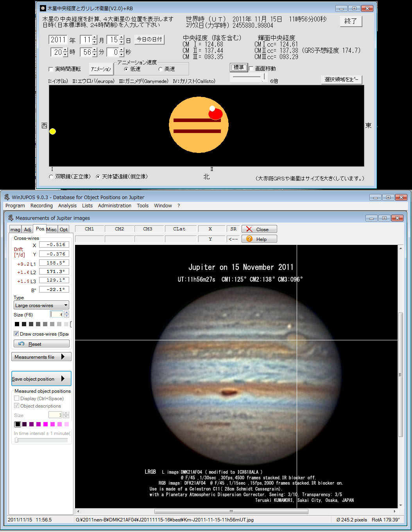Select the 高速 high-speed animation radio button
412x532 pixels.
161,69
